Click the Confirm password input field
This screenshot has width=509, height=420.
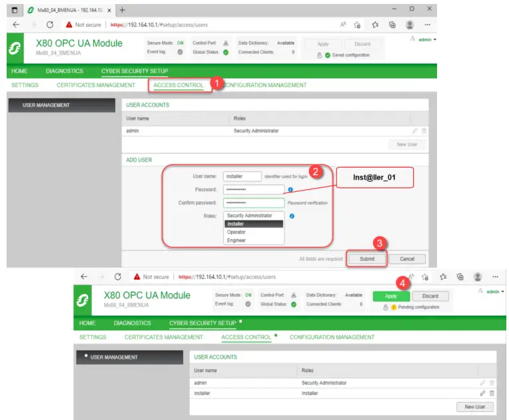point(254,203)
